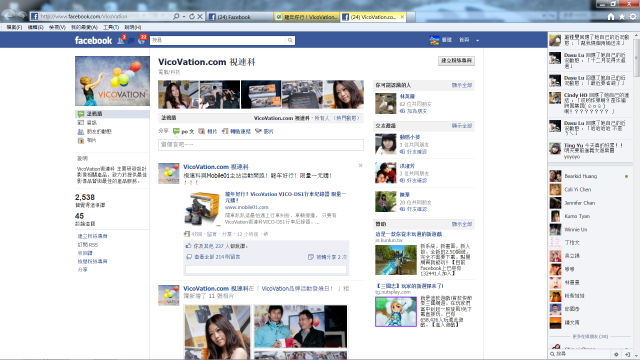Open the account dropdown arrow in header
The height and width of the screenshot is (360, 640).
pos(477,40)
